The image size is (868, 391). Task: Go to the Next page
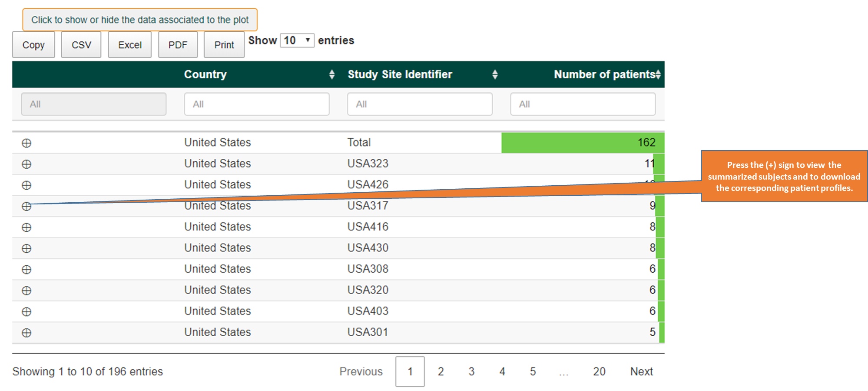click(x=642, y=371)
